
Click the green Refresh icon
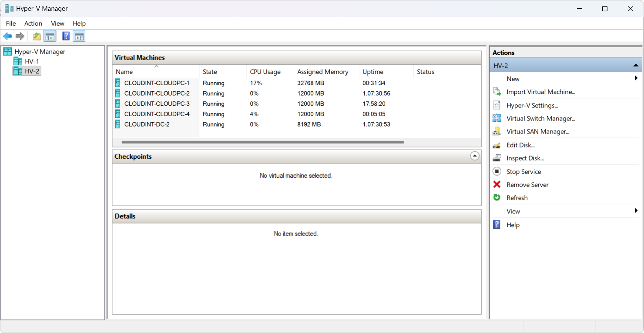tap(497, 197)
